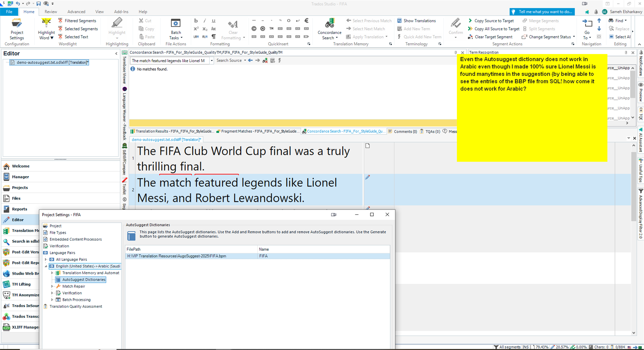Select Change Segment Status button
This screenshot has height=350, width=644.
[549, 37]
